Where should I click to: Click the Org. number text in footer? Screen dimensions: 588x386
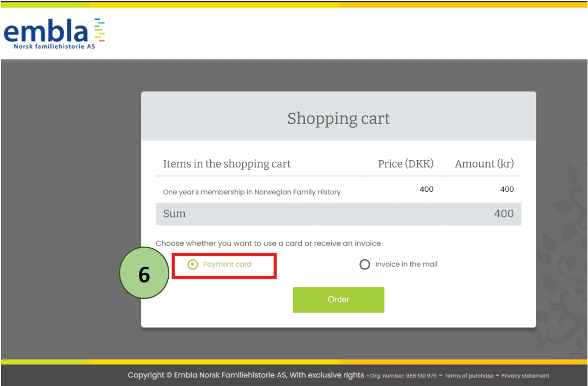click(x=403, y=376)
